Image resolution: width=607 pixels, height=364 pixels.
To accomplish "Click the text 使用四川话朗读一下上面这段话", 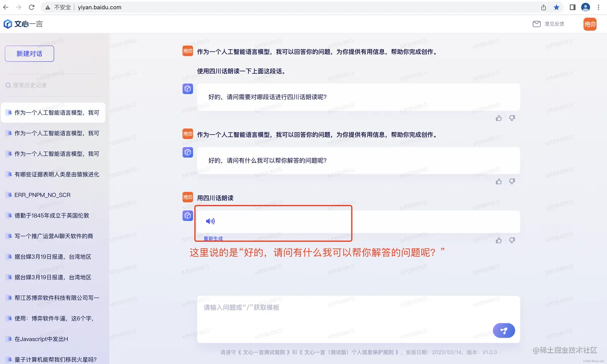I will 242,71.
